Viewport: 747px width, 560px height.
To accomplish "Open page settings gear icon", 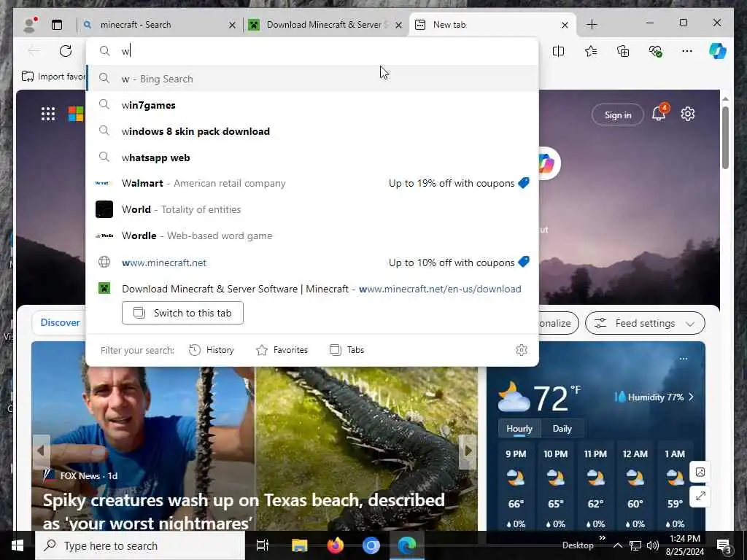I will [687, 114].
